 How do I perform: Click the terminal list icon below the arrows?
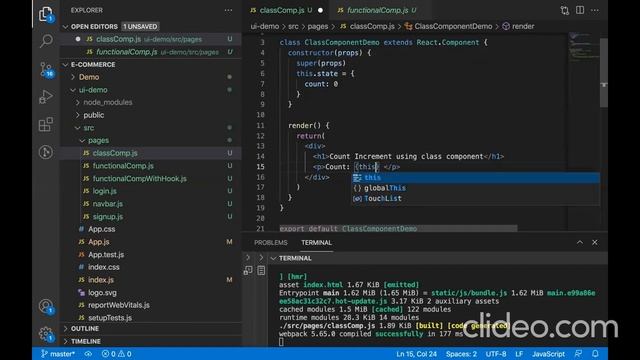click(x=261, y=271)
